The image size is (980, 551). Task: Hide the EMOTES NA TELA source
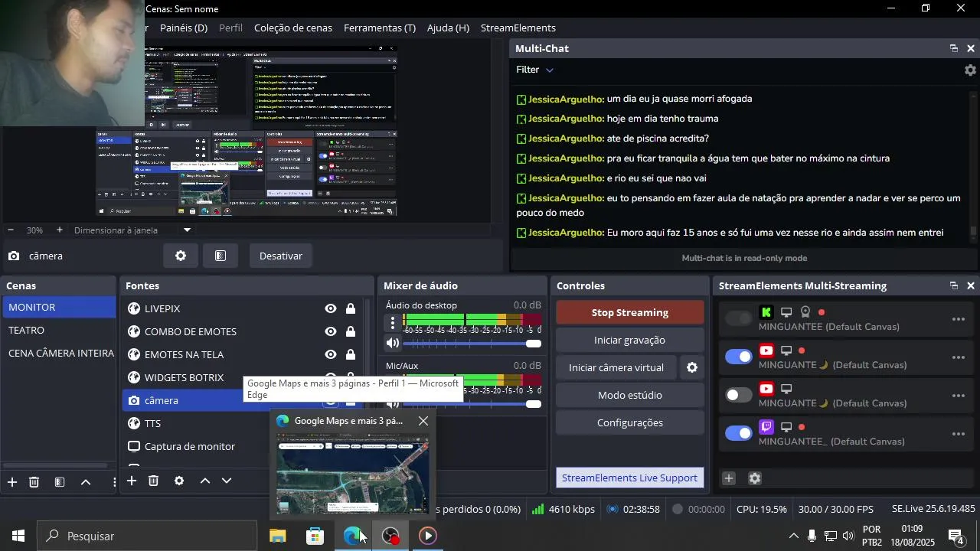(x=331, y=354)
